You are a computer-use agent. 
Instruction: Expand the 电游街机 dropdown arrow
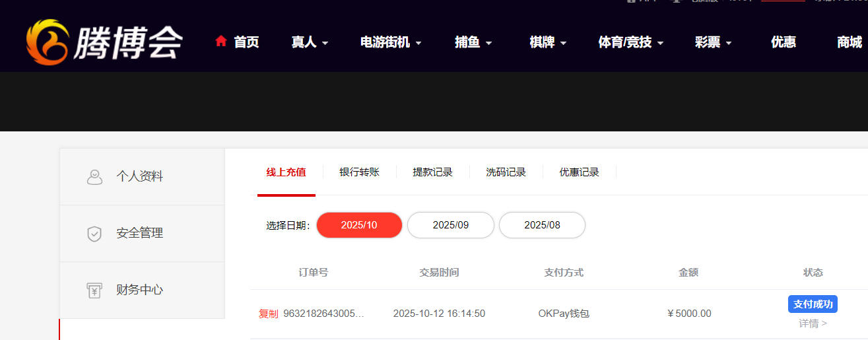[418, 44]
